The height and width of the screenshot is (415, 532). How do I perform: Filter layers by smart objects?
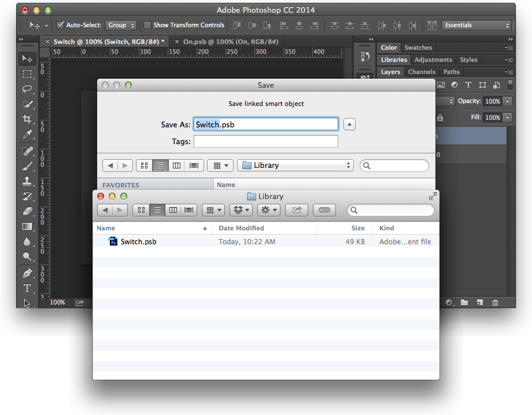(x=496, y=85)
